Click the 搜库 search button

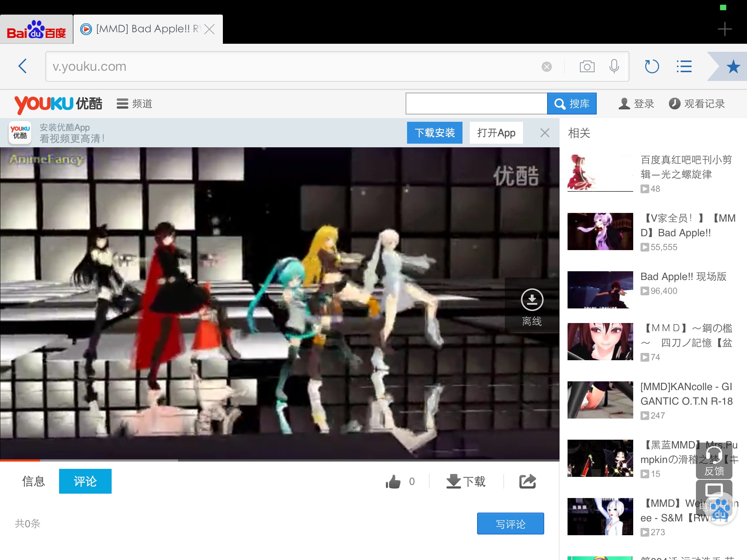pyautogui.click(x=572, y=104)
